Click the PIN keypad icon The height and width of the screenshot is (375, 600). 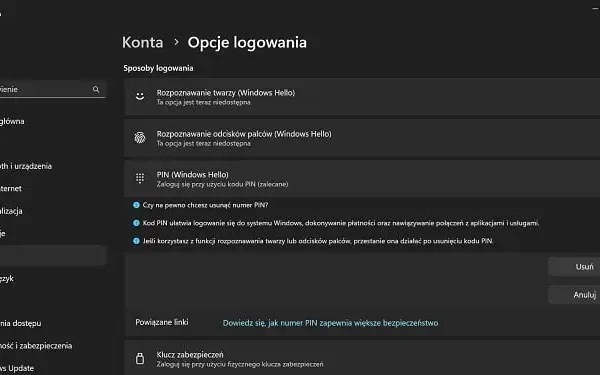(140, 178)
